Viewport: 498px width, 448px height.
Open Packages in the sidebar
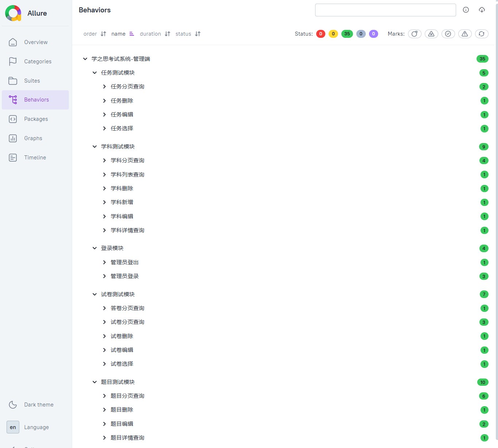35,119
